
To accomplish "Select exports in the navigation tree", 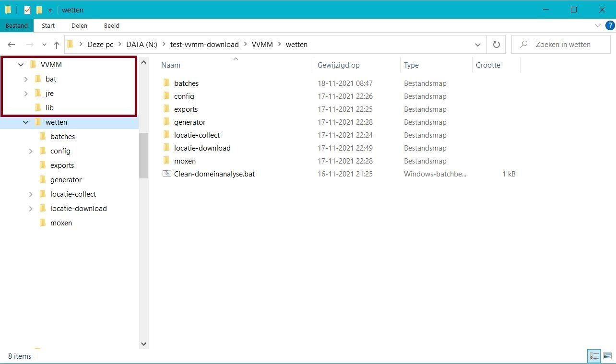I will pos(62,165).
